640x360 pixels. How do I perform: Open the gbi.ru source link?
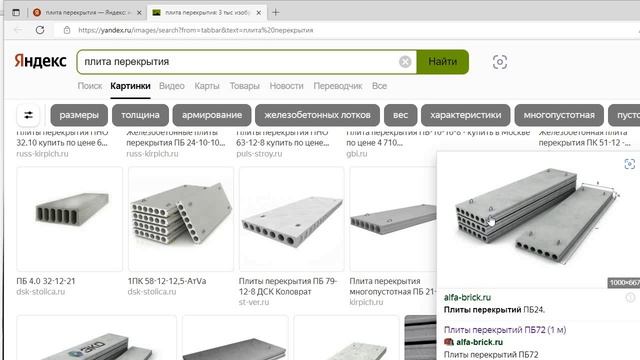(356, 154)
